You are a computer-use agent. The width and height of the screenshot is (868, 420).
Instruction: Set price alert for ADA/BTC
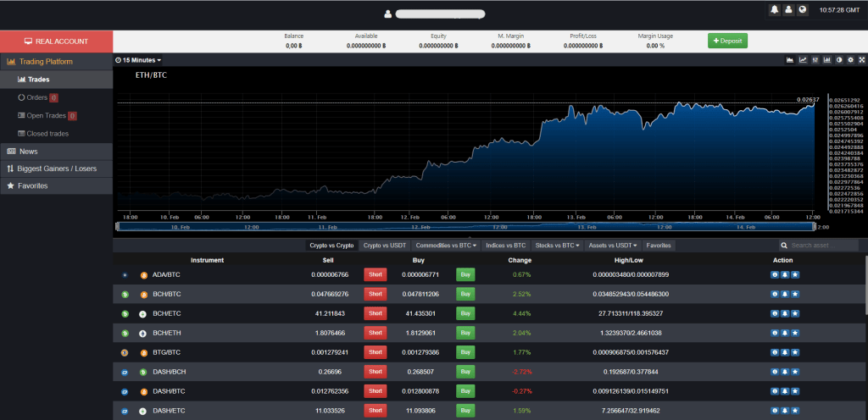[x=785, y=274]
